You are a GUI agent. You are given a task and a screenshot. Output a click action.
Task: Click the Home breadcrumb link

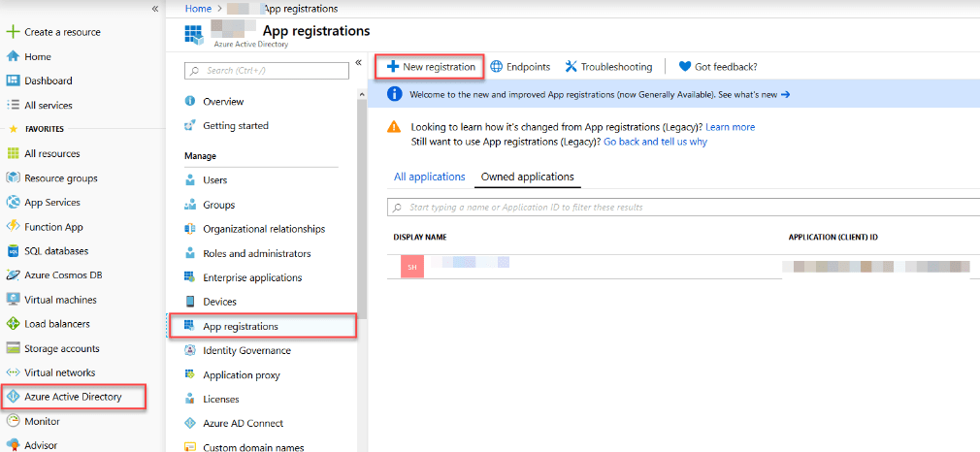pyautogui.click(x=198, y=9)
